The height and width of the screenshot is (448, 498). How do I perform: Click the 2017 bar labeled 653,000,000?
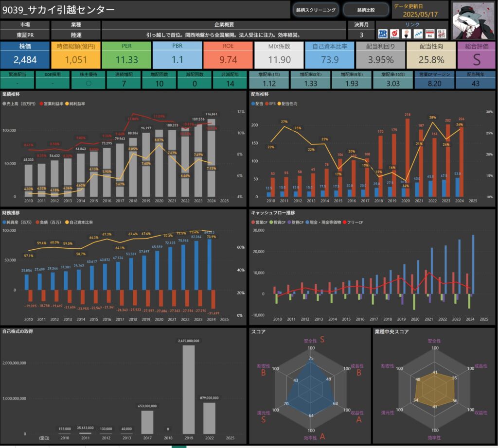pos(147,422)
